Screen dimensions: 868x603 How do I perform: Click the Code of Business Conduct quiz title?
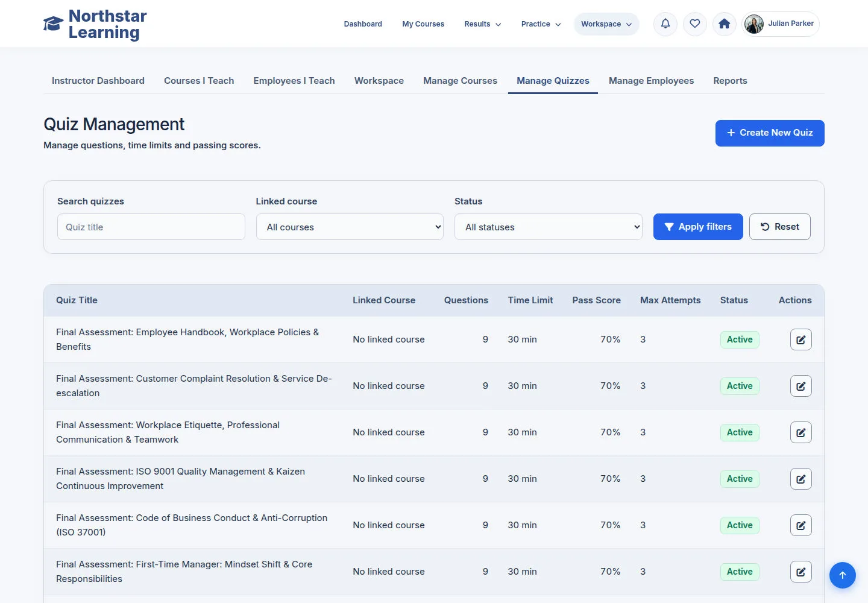tap(192, 525)
